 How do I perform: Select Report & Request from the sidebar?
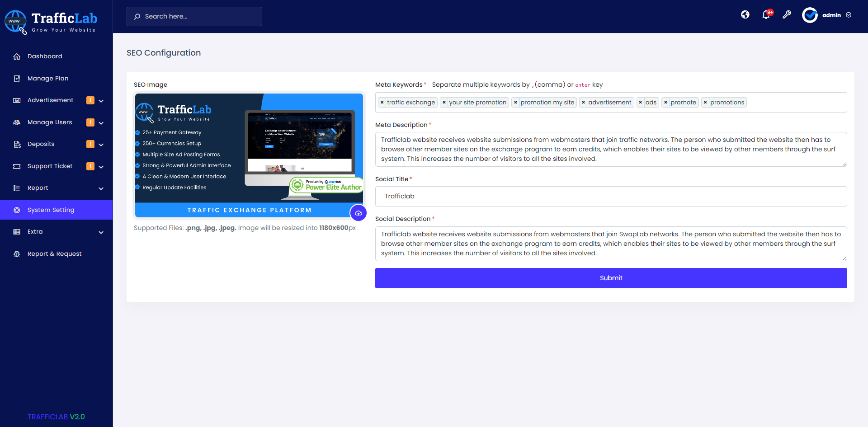pos(54,253)
